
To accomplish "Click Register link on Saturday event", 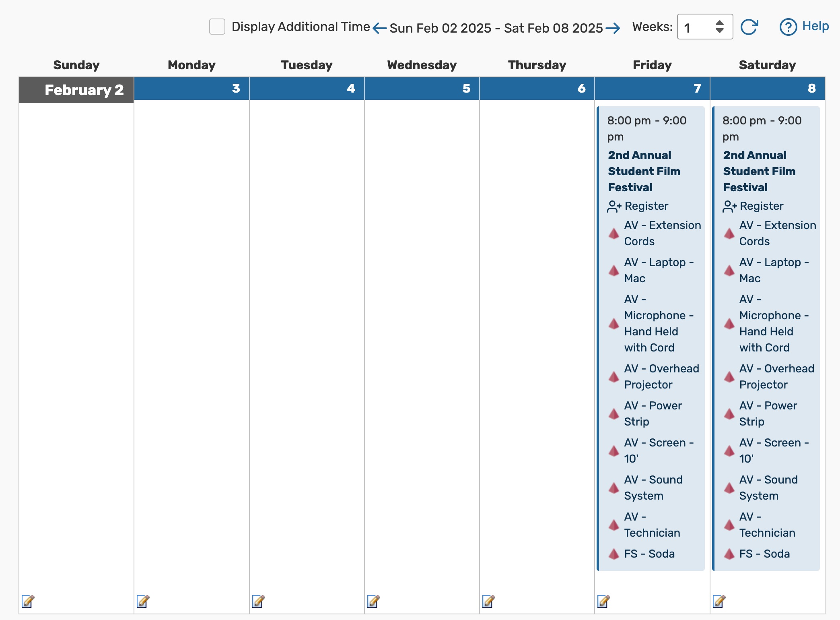I will (761, 206).
